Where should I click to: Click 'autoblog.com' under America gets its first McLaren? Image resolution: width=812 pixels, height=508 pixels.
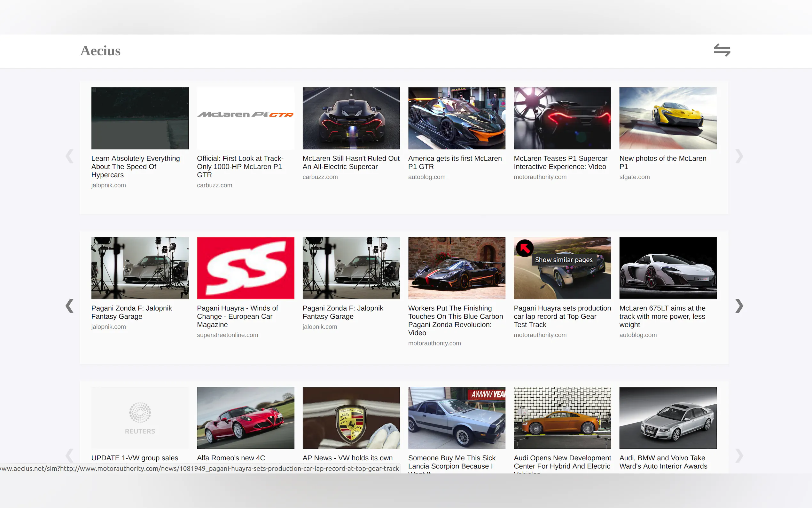click(427, 177)
